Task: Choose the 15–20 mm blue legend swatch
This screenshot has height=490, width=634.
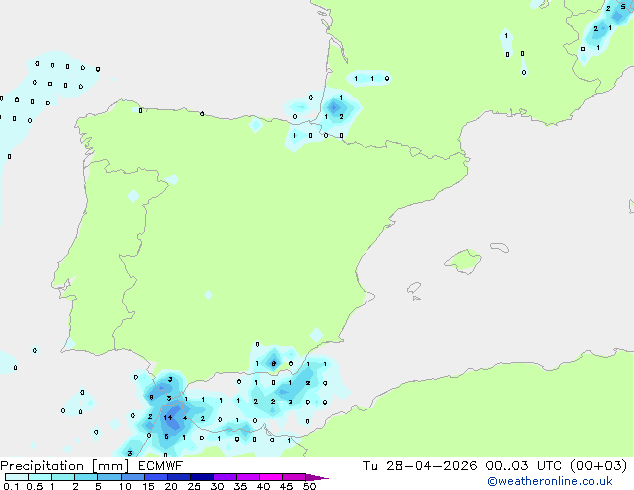Action: click(156, 477)
